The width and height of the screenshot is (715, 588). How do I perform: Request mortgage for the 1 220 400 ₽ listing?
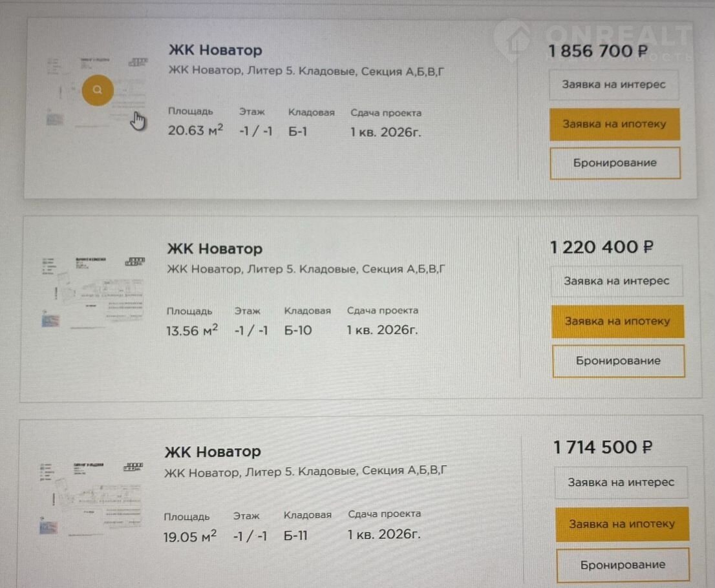[x=617, y=321]
